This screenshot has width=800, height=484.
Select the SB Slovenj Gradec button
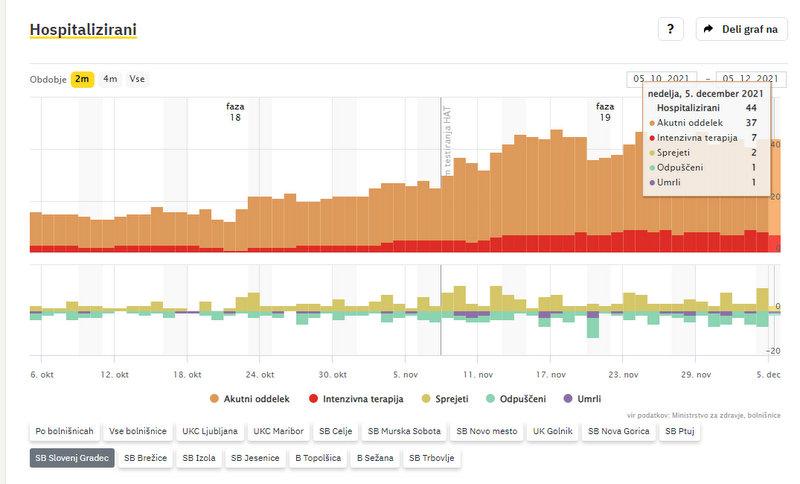point(71,458)
